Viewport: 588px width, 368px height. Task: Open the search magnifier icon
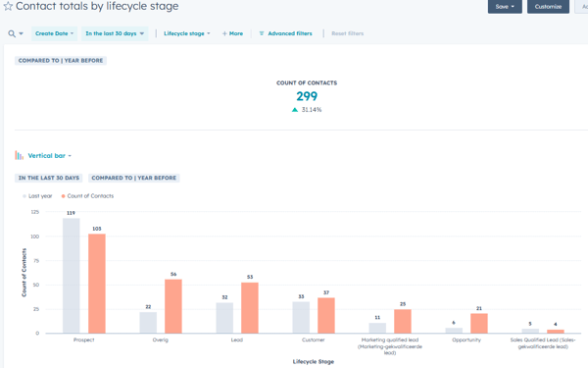click(x=12, y=33)
